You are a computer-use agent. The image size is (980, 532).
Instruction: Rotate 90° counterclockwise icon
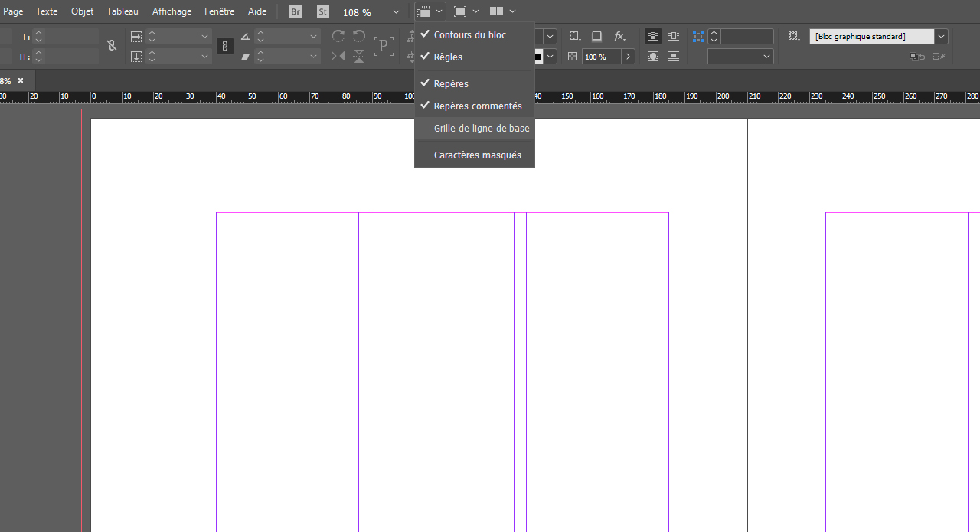pyautogui.click(x=359, y=36)
